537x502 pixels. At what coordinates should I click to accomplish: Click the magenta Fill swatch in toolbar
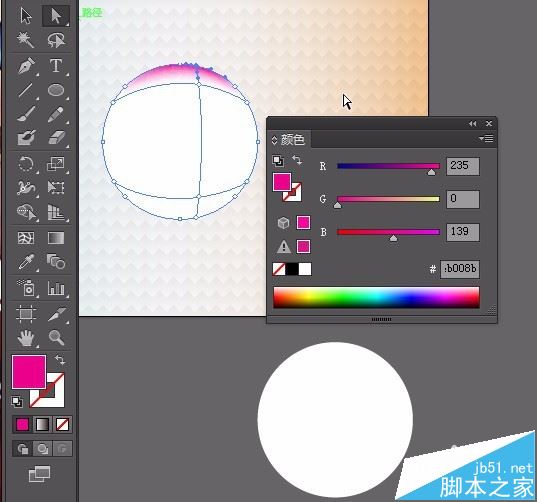pyautogui.click(x=29, y=372)
